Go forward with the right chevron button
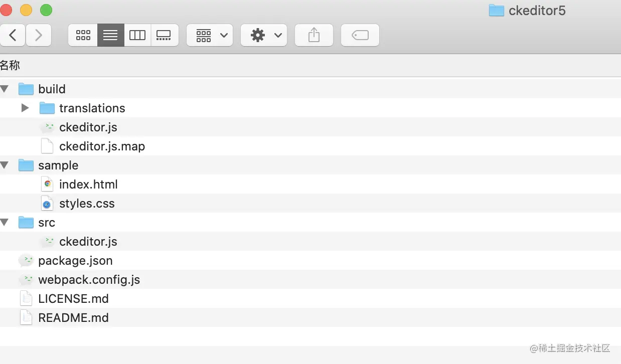This screenshot has width=621, height=364. 39,35
